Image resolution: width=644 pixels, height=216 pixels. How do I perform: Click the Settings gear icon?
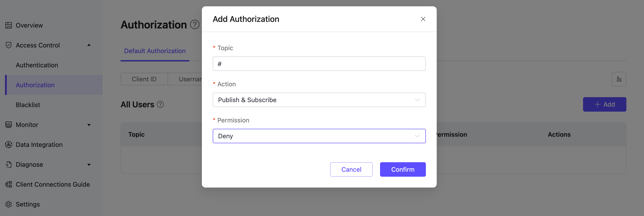pos(9,204)
